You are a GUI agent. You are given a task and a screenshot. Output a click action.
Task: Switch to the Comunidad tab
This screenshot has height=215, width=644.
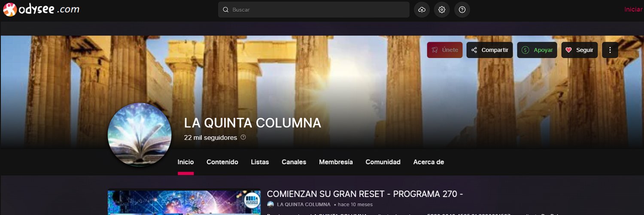point(383,162)
